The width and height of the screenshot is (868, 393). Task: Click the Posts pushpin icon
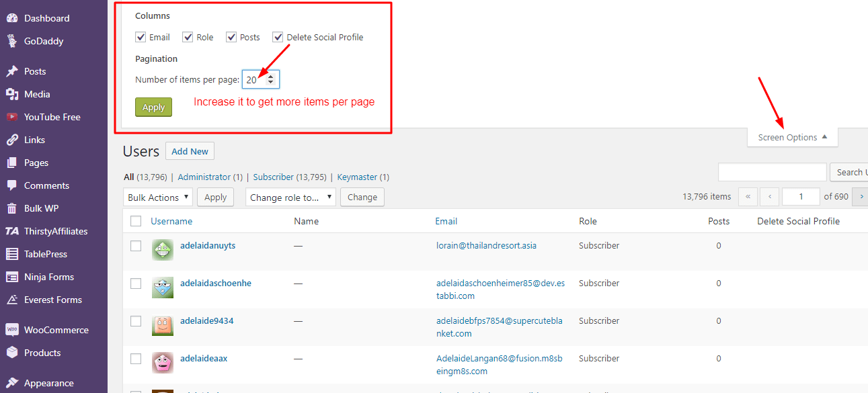click(x=12, y=71)
